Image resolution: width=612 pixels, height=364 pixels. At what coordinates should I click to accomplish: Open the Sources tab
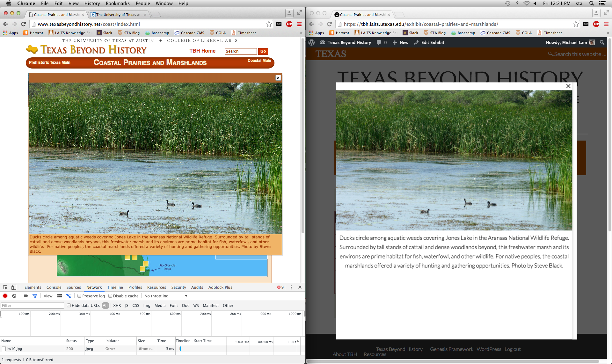74,287
